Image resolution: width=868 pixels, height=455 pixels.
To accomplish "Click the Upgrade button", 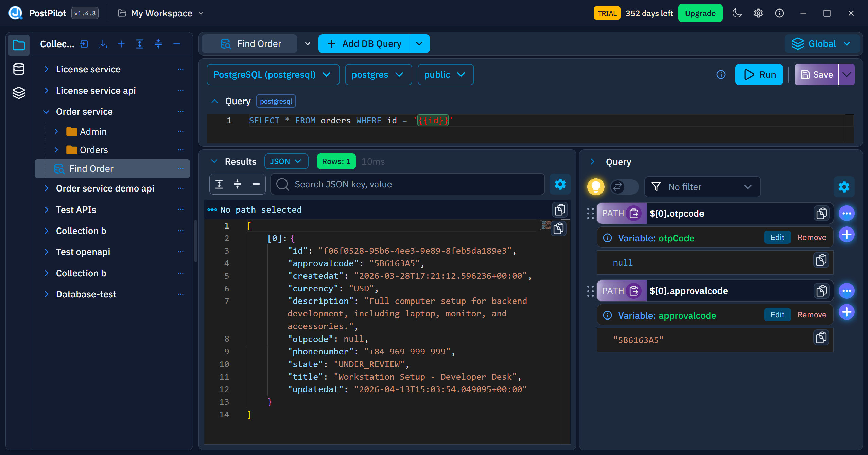I will point(700,13).
